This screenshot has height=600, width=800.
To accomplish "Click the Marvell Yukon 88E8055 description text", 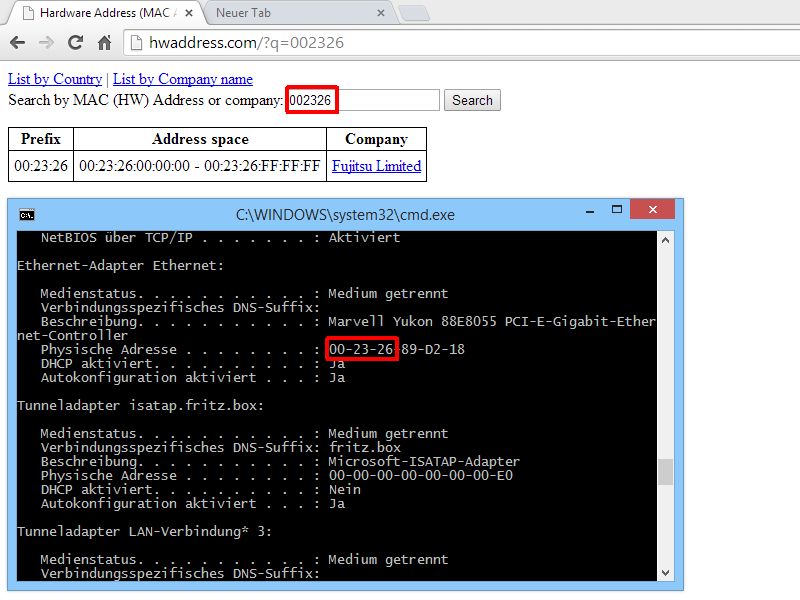I will [x=492, y=321].
